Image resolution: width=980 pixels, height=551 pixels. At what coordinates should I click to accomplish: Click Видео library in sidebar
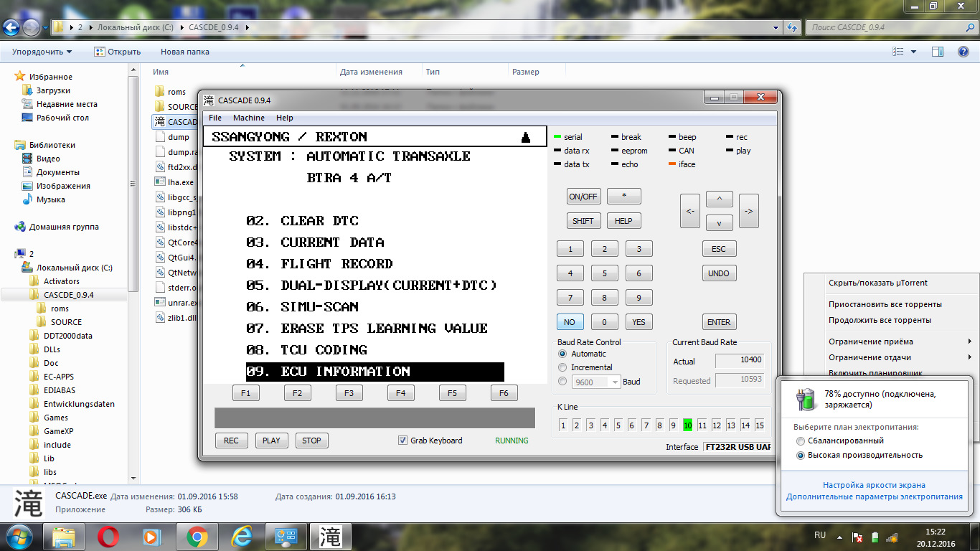pos(48,159)
